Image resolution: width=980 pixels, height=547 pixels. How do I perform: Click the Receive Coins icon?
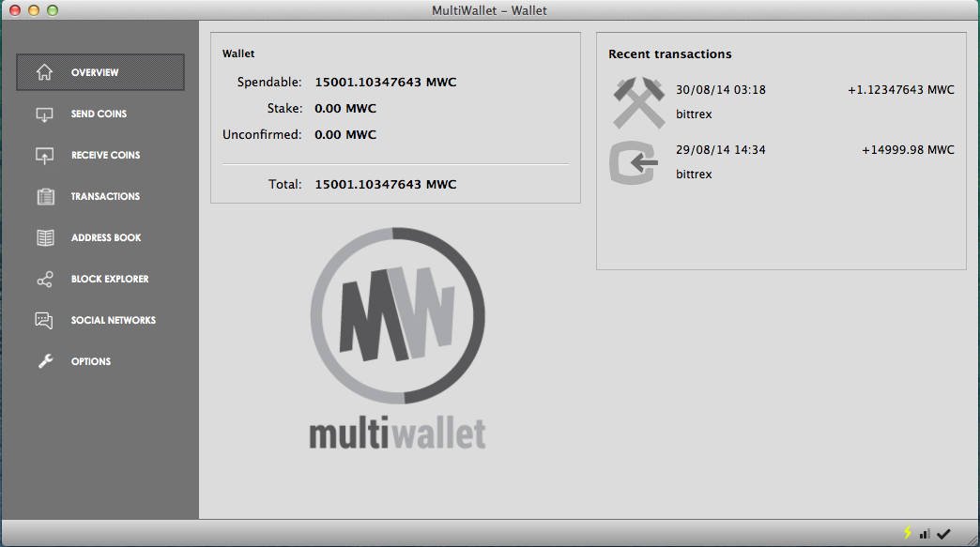point(44,156)
